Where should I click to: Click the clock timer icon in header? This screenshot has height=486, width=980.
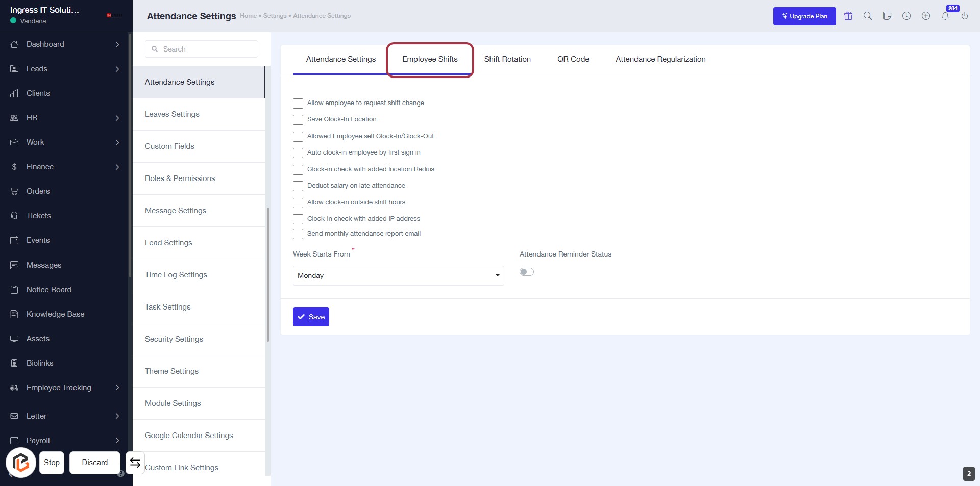click(906, 16)
